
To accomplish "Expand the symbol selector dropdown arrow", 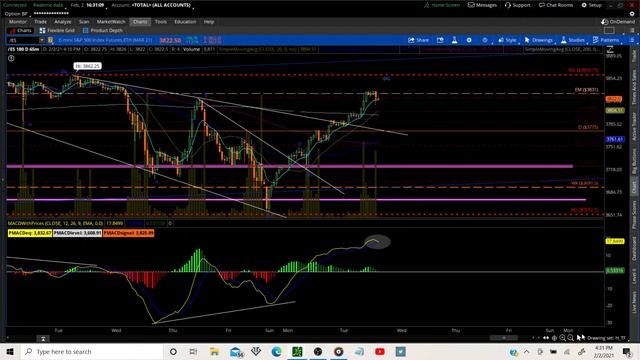I will [x=42, y=40].
